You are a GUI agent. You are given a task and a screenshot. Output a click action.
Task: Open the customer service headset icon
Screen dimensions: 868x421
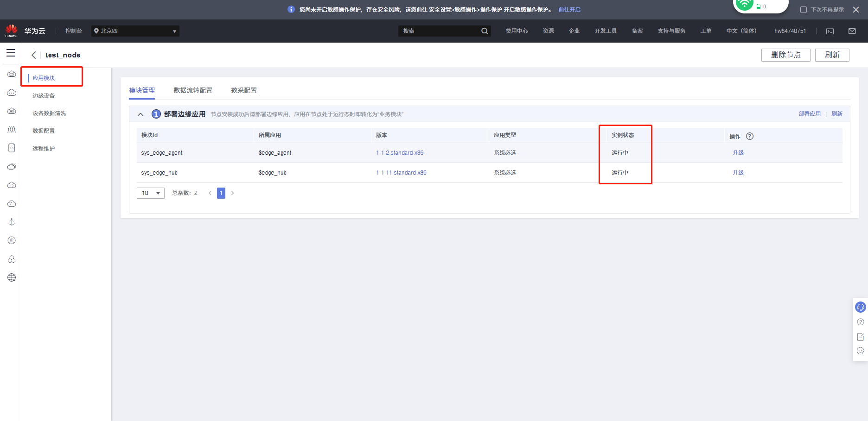point(861,307)
